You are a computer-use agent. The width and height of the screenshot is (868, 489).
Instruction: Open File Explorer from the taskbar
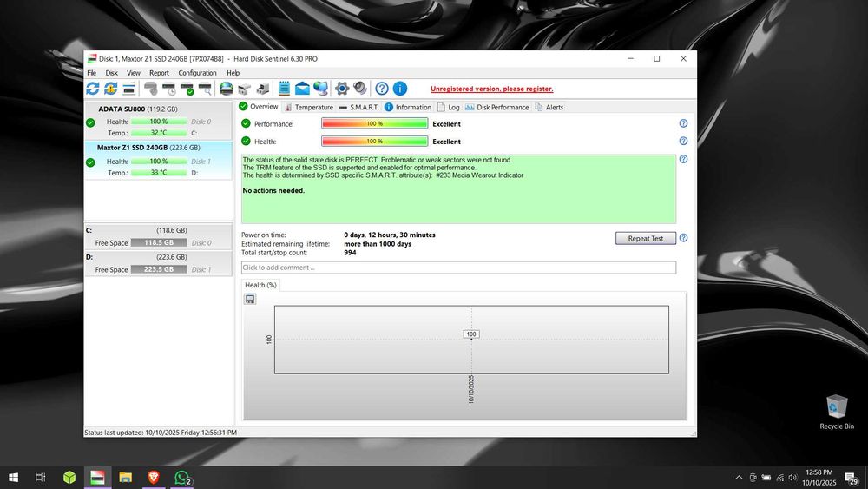pos(126,477)
